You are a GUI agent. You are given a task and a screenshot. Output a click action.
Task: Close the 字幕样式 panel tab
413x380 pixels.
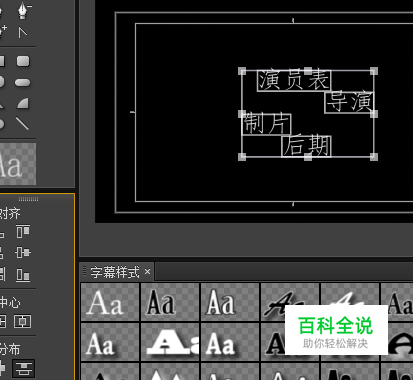pos(147,272)
